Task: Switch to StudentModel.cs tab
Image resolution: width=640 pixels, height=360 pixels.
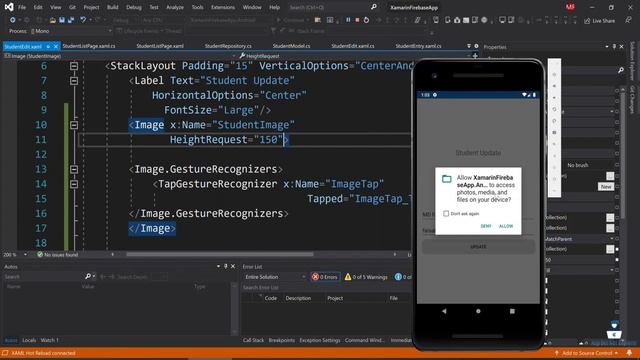Action: click(291, 46)
